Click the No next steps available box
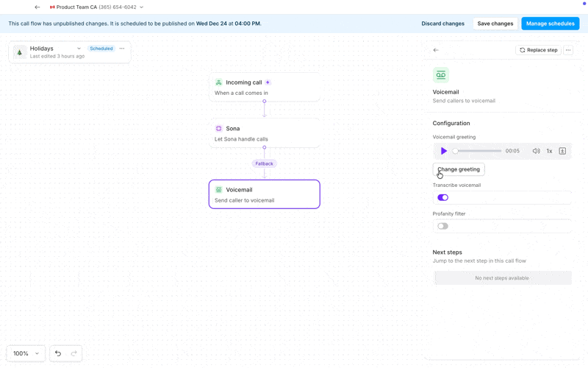Screen dimensions: 588x368 coord(502,278)
